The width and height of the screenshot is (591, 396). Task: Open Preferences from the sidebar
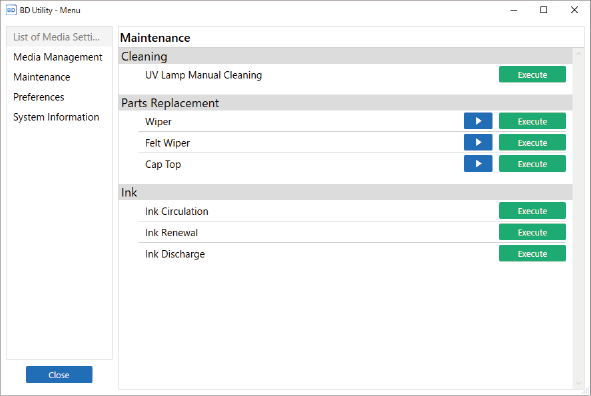[x=59, y=97]
